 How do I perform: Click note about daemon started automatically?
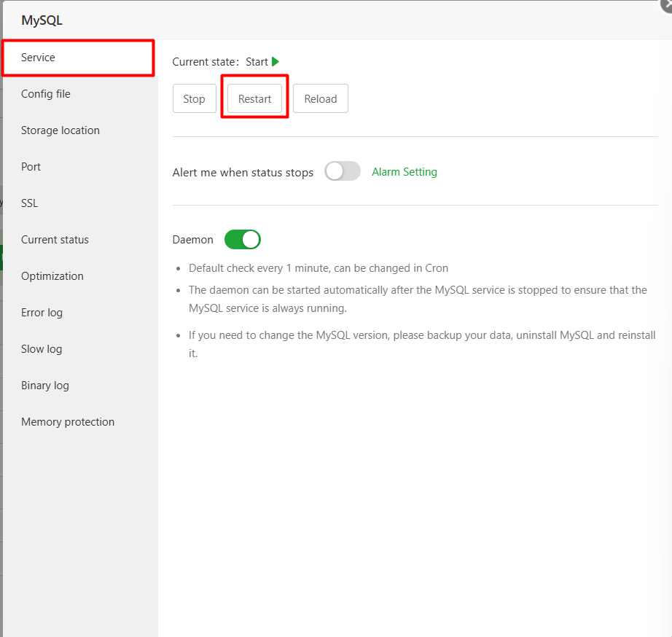[418, 300]
